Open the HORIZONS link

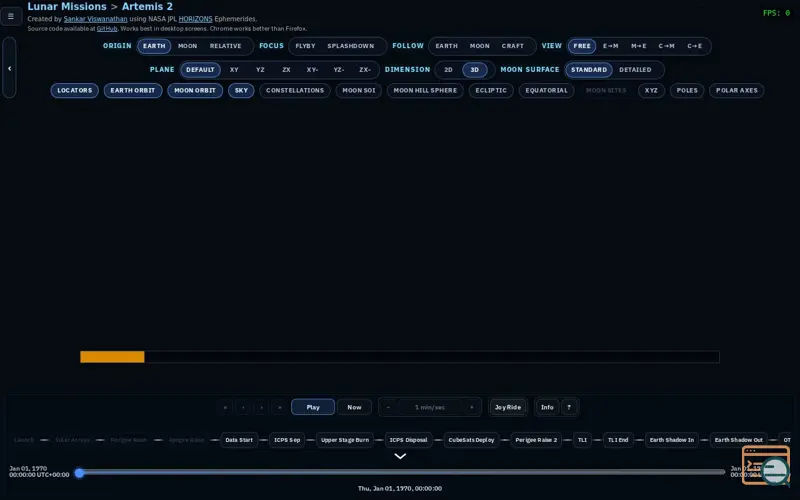point(195,19)
